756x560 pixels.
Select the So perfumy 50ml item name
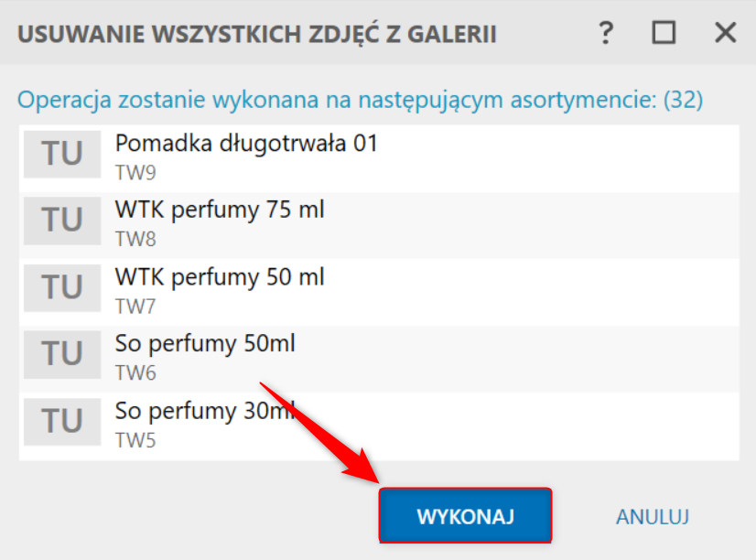pyautogui.click(x=205, y=345)
